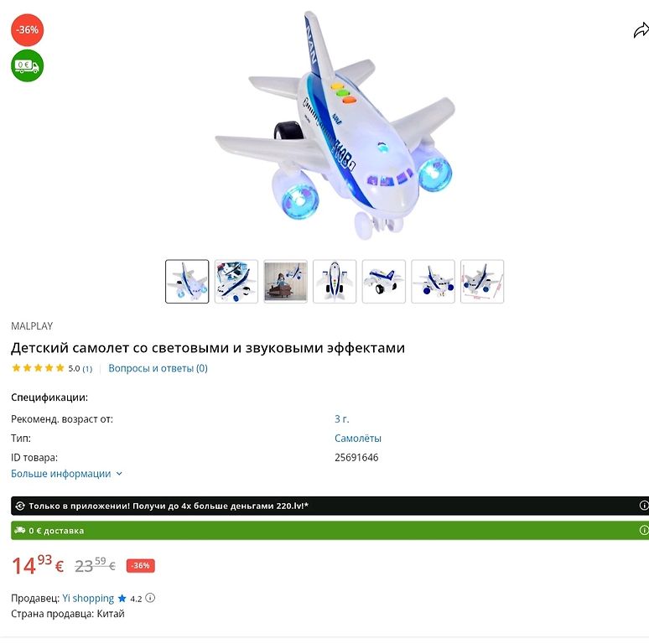649x644 pixels.
Task: Select the third thumbnail with child photo
Action: pyautogui.click(x=286, y=282)
